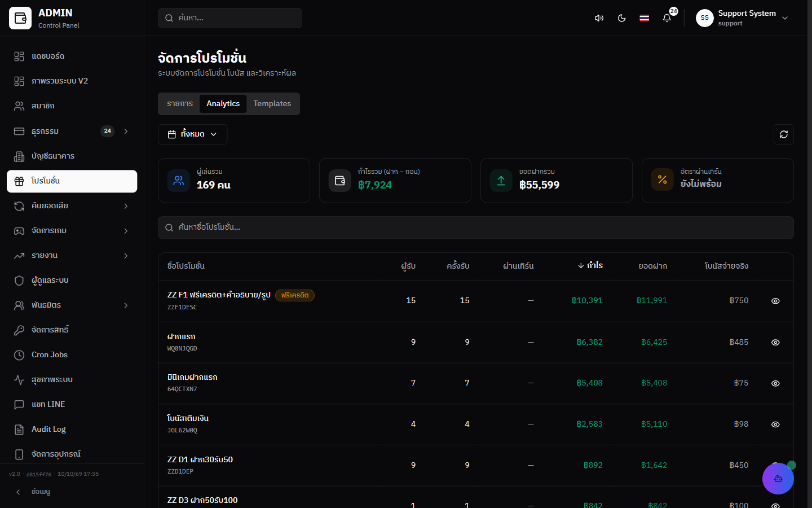
Task: Select ZZ D1 ฝาก30รับ50 promotion name
Action: (x=200, y=459)
